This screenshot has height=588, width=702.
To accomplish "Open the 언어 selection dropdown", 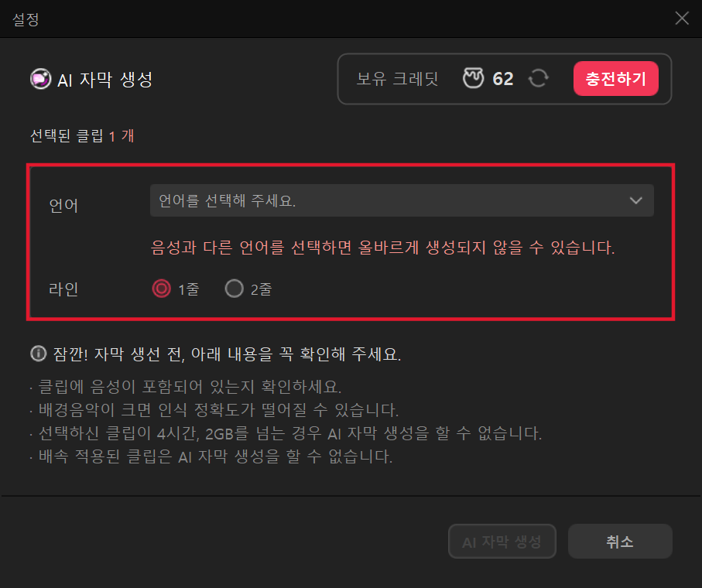I will (x=402, y=200).
